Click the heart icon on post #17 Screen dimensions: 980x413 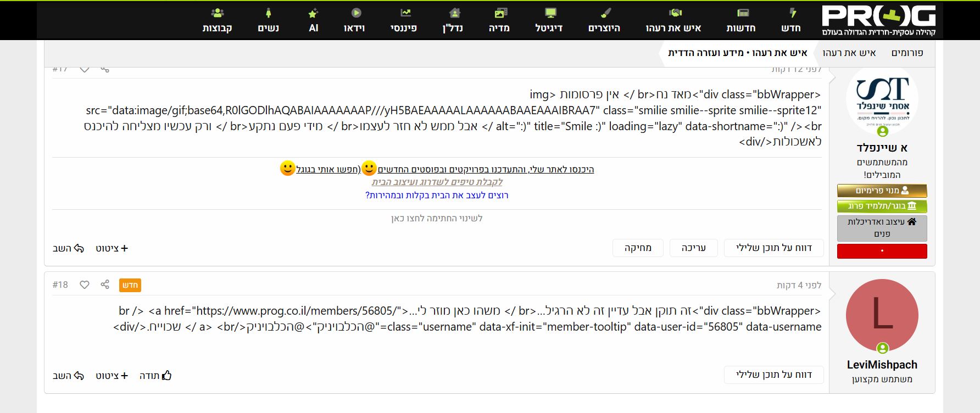coord(85,70)
